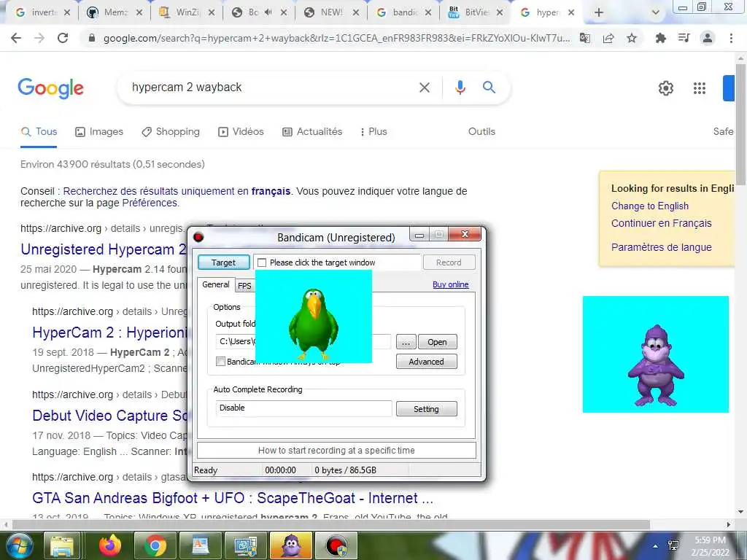The height and width of the screenshot is (560, 747).
Task: Switch to the Vidéos search tab
Action: coord(241,132)
